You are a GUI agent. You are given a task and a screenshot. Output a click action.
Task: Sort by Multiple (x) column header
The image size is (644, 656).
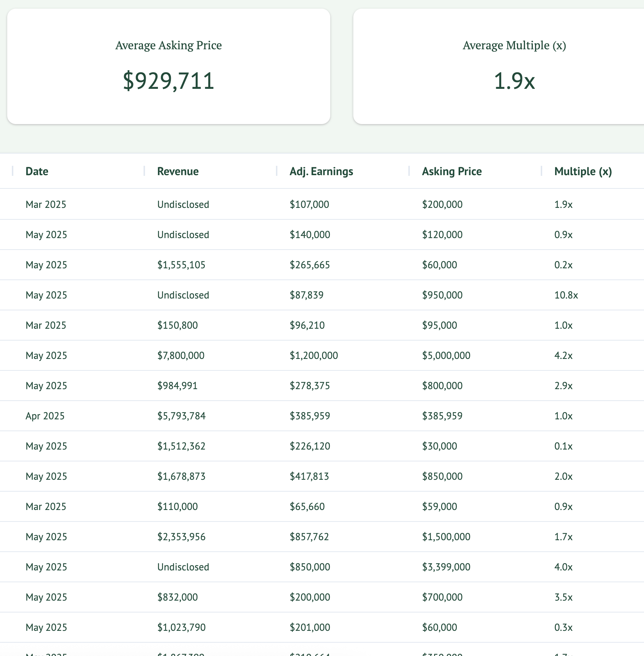pos(583,172)
